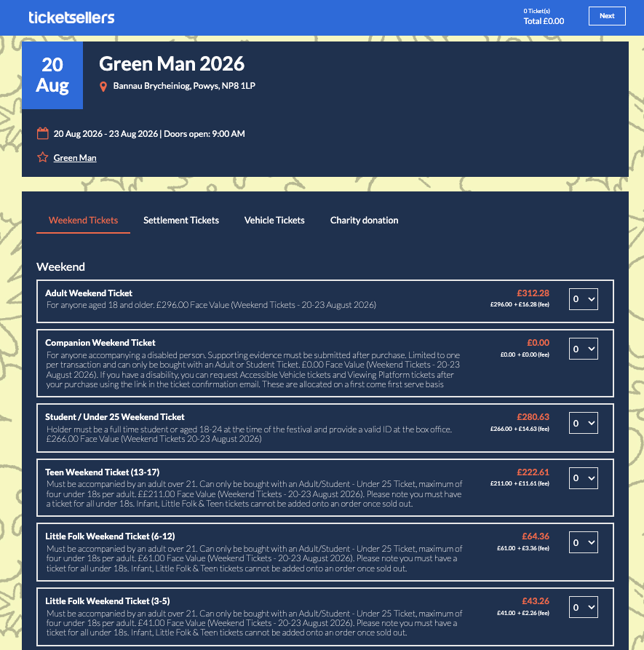This screenshot has height=650, width=644.
Task: Click the star icon beside Green Man
Action: (x=42, y=157)
